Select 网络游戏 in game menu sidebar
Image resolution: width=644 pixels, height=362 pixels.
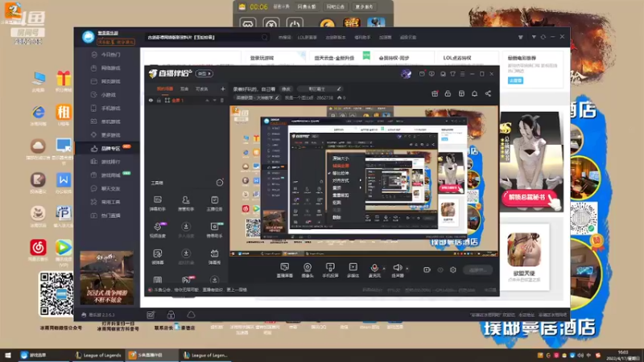107,68
